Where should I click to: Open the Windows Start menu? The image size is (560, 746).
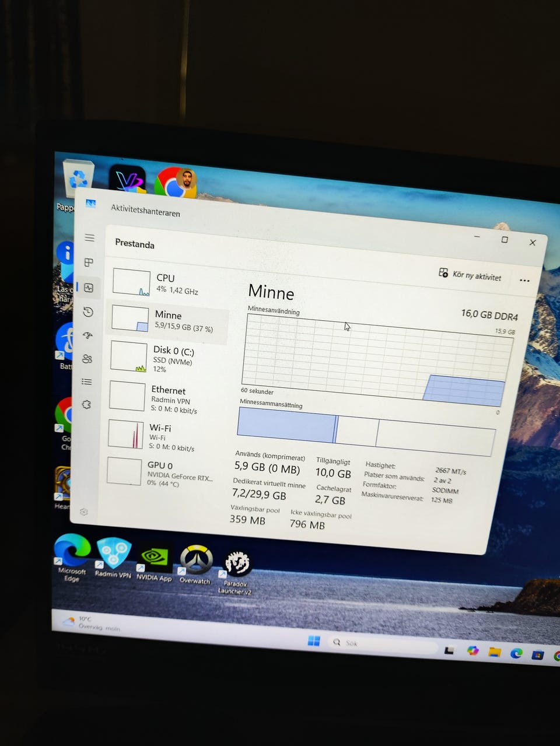314,641
